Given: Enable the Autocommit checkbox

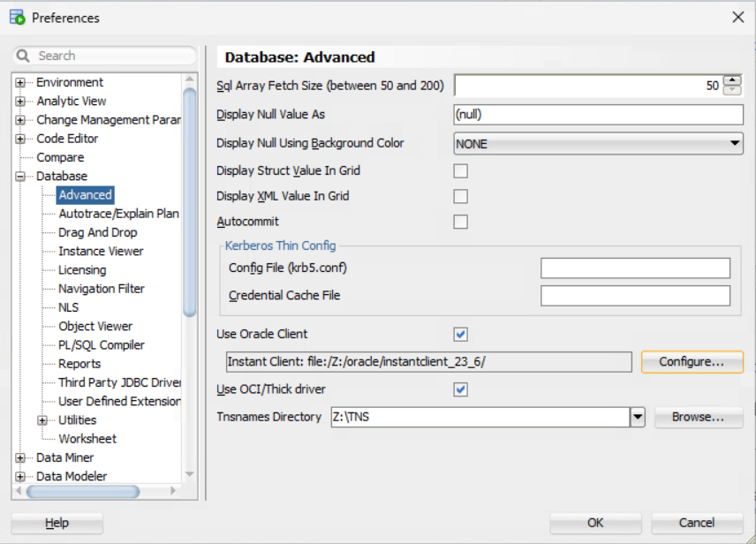Looking at the screenshot, I should 460,222.
